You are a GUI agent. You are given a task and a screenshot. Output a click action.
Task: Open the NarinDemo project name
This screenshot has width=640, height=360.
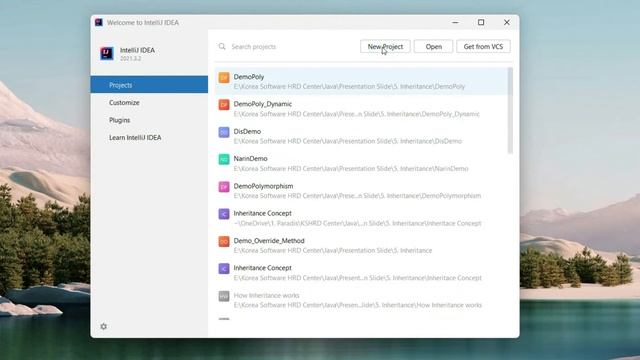[x=250, y=158]
